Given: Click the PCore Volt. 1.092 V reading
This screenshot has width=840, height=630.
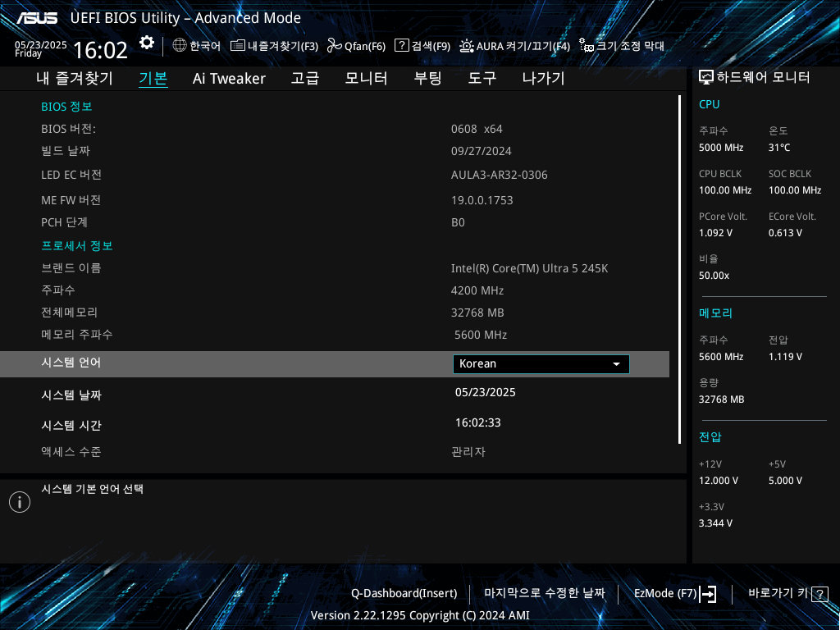Looking at the screenshot, I should 715,233.
